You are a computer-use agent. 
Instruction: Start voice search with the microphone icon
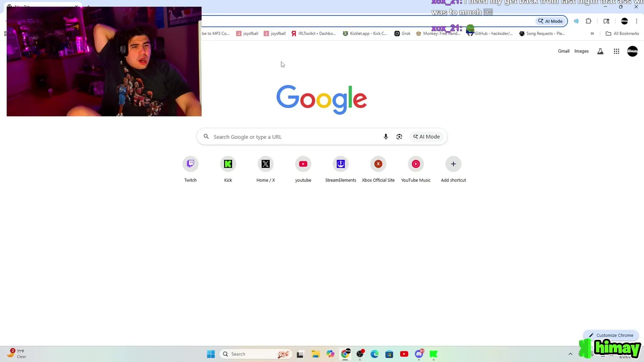tap(386, 137)
